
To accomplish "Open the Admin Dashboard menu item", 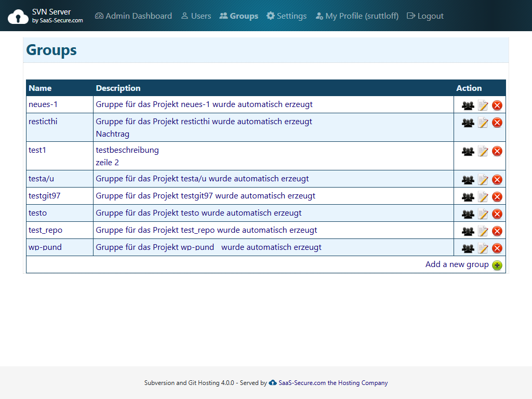I will click(x=134, y=16).
